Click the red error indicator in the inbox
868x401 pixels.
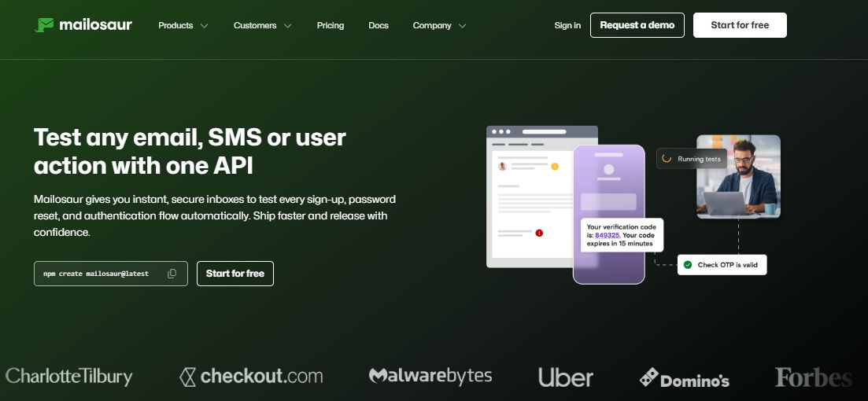click(x=539, y=233)
